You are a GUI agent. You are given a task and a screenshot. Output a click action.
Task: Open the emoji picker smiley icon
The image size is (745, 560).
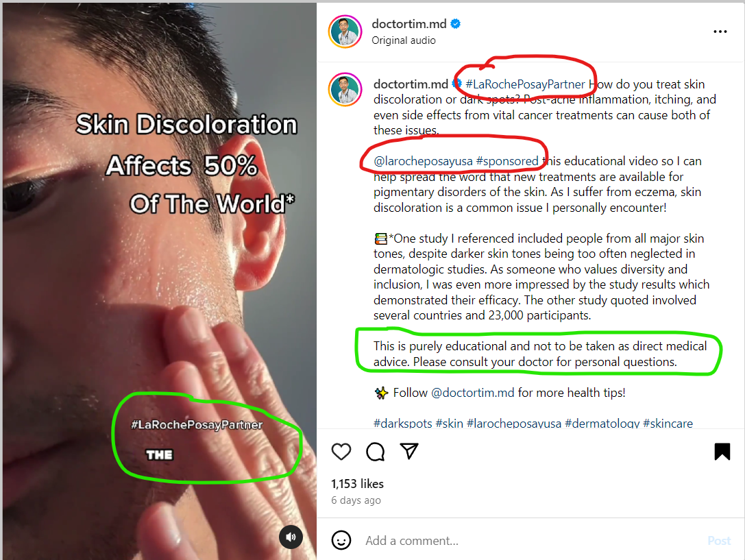pos(341,540)
